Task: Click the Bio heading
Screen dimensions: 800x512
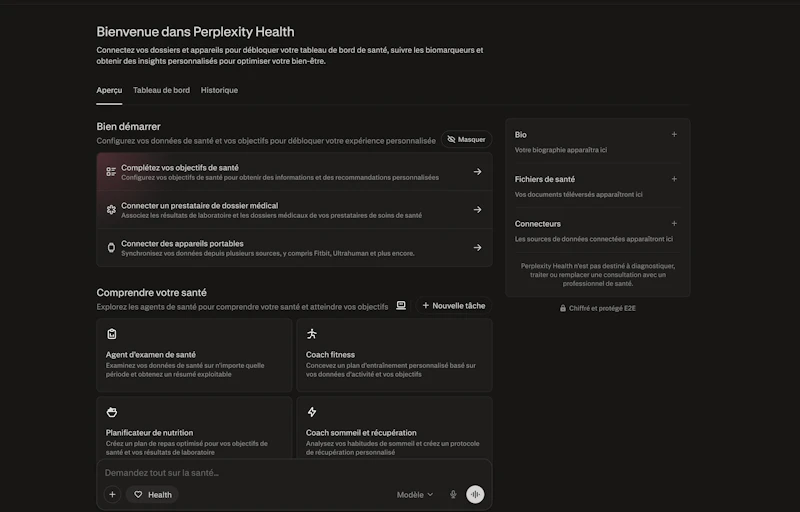Action: tap(520, 135)
